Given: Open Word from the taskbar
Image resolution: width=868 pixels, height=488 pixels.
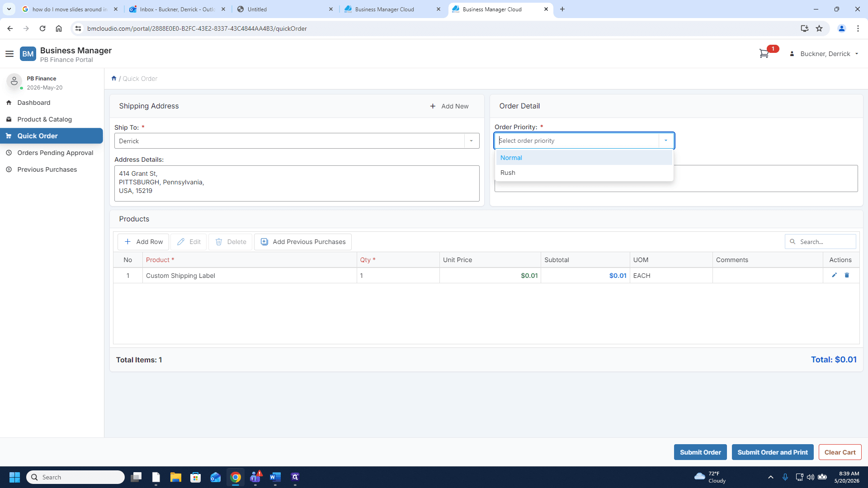Looking at the screenshot, I should click(275, 477).
